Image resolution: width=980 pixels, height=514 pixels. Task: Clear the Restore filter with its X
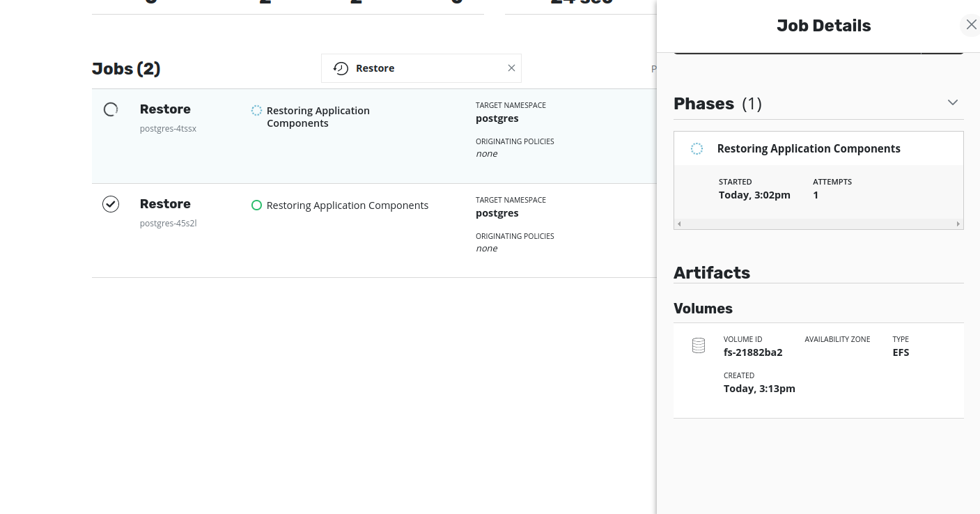pyautogui.click(x=511, y=68)
